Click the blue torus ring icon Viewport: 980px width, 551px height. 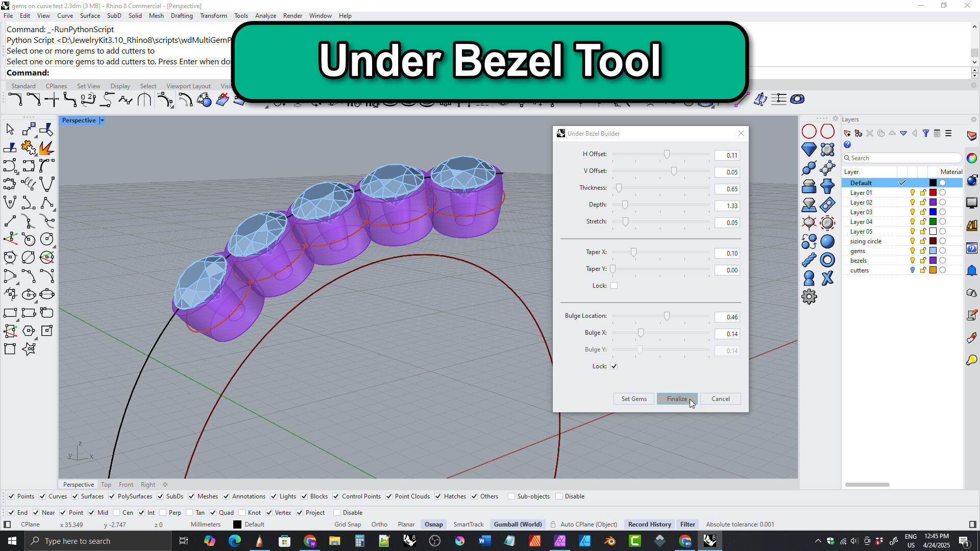(827, 260)
